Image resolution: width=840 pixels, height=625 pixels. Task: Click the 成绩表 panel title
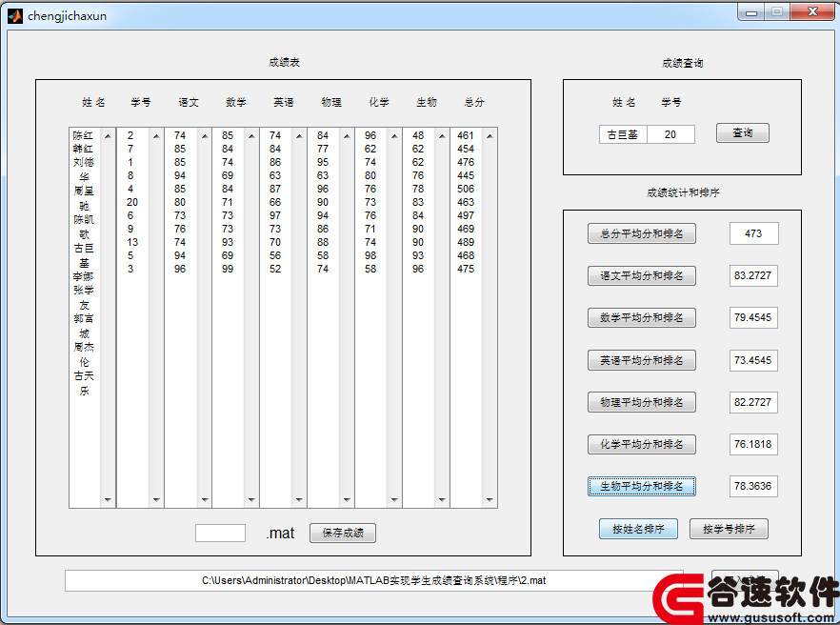pos(284,63)
